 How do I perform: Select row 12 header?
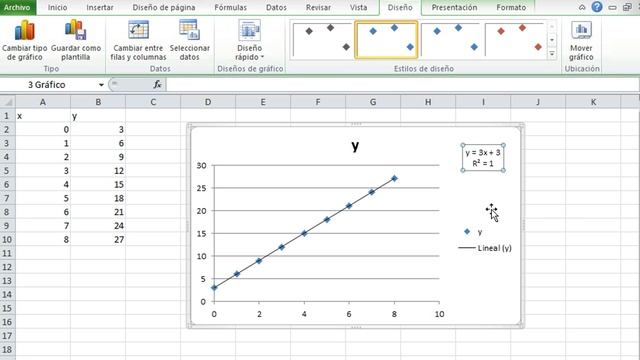[7, 267]
